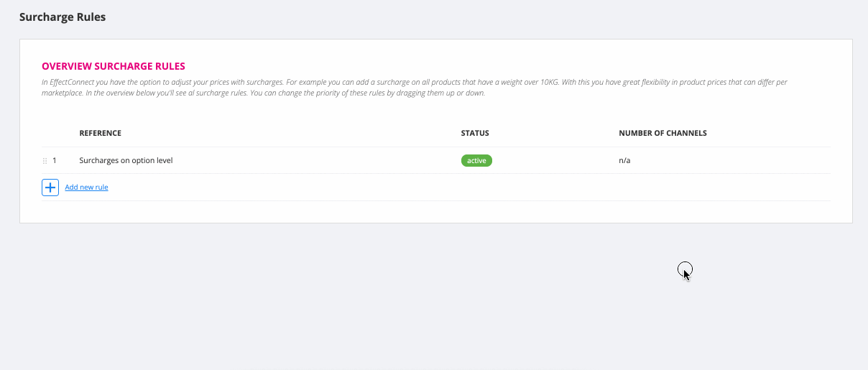
Task: Click the blue plus icon to add rule
Action: pyautogui.click(x=50, y=188)
